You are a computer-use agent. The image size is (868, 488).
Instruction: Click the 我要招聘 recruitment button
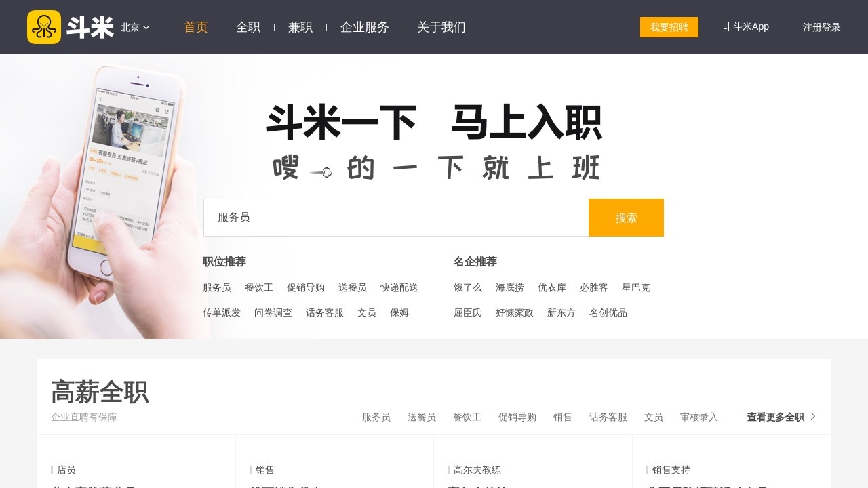point(669,27)
